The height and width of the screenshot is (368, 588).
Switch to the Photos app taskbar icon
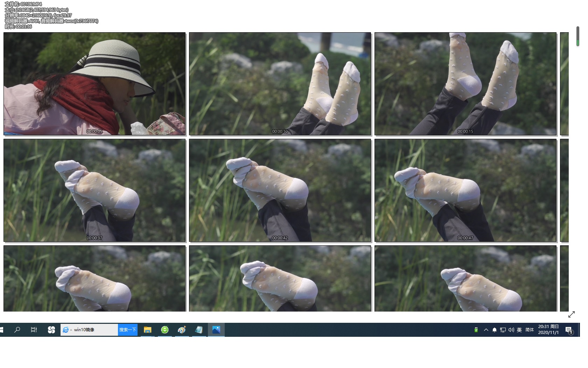(x=216, y=330)
